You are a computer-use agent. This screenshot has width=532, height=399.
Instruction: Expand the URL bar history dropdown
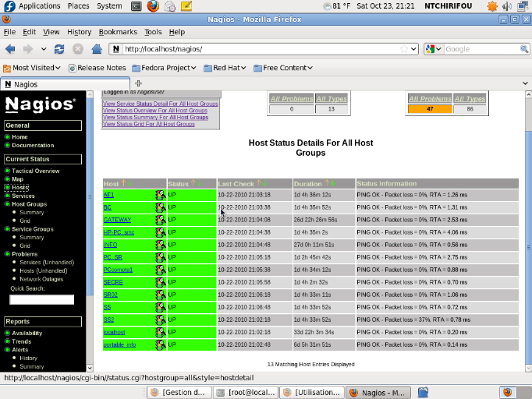pos(414,49)
